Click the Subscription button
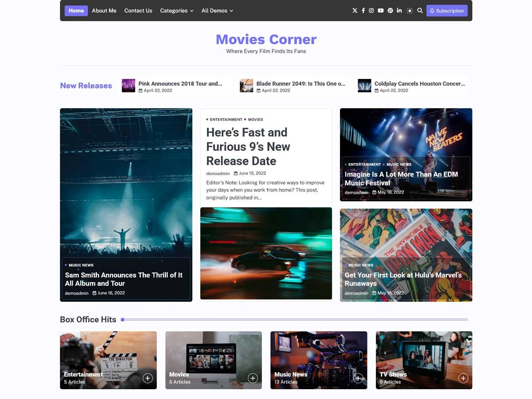 pos(446,11)
